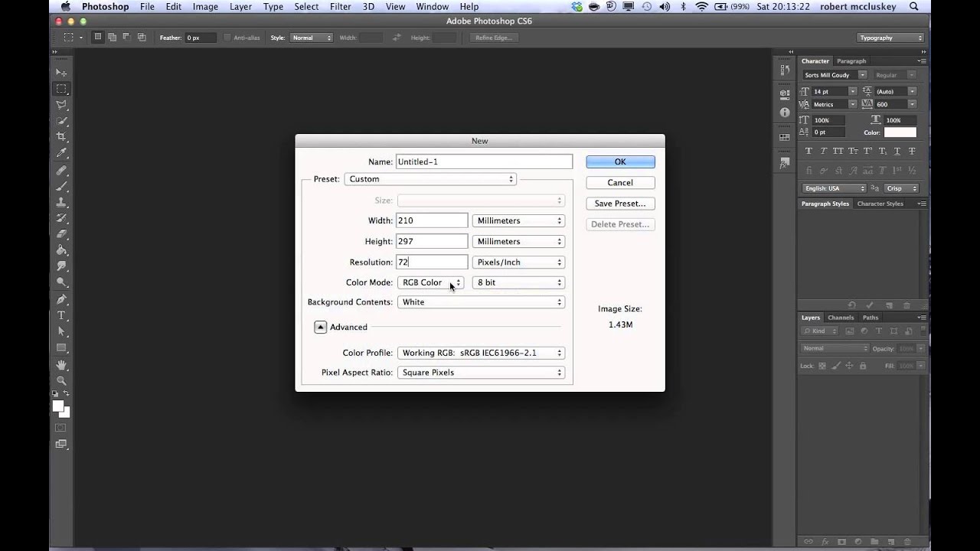Click the Save Preset button
980x551 pixels.
point(620,204)
